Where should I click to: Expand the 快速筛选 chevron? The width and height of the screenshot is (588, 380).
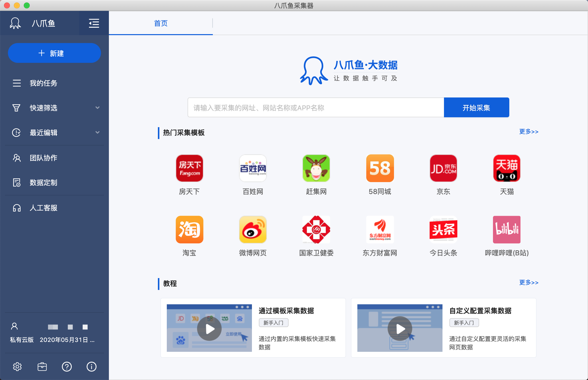[x=98, y=108]
